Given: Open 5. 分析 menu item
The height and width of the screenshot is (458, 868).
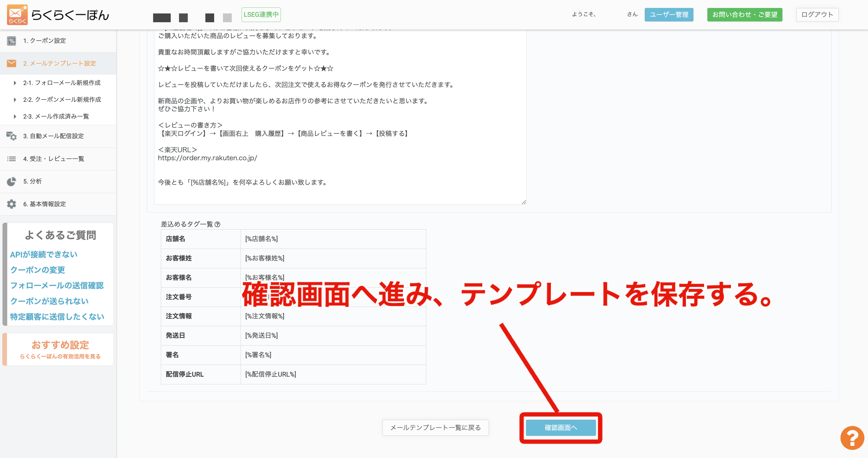Looking at the screenshot, I should pyautogui.click(x=58, y=181).
